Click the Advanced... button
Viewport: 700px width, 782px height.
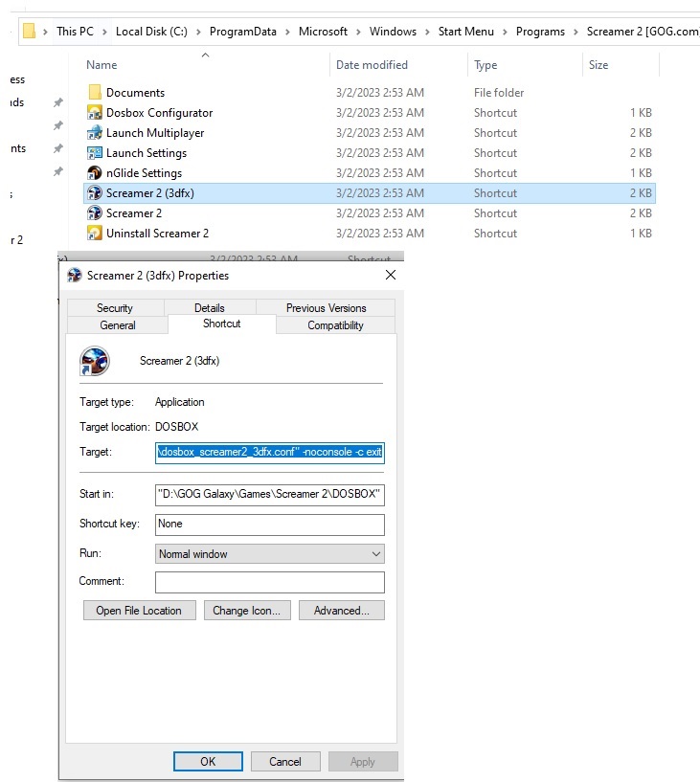(x=342, y=611)
